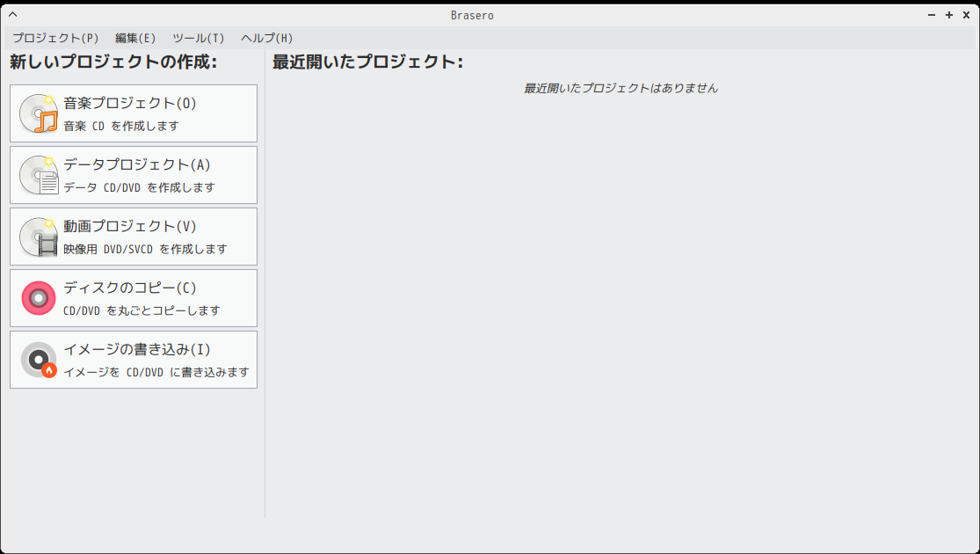
Task: Click the burn image disc icon with flame
Action: coord(39,360)
